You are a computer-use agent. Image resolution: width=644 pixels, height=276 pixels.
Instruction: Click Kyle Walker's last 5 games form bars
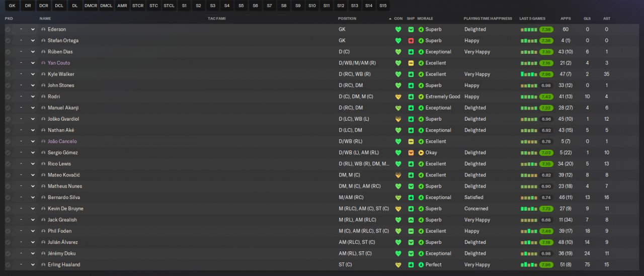tap(529, 74)
